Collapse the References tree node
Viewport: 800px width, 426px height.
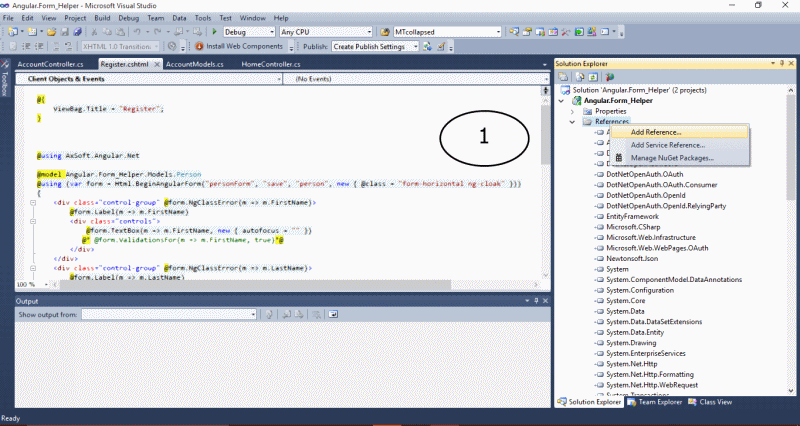pyautogui.click(x=574, y=121)
